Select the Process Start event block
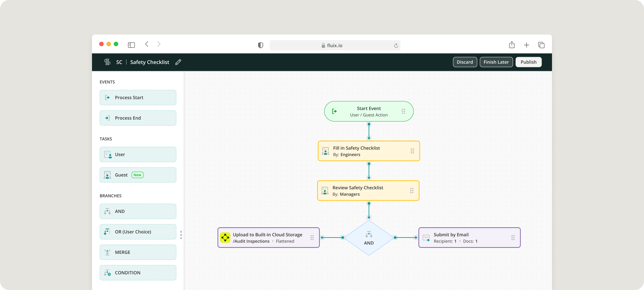 coord(138,98)
